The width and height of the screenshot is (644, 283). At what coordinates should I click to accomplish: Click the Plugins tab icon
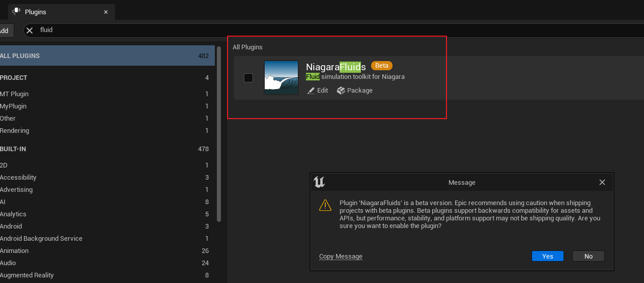pos(16,11)
